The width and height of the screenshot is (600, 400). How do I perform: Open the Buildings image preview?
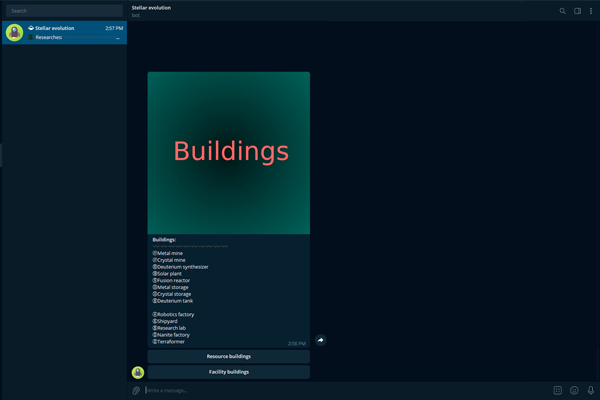click(x=229, y=152)
